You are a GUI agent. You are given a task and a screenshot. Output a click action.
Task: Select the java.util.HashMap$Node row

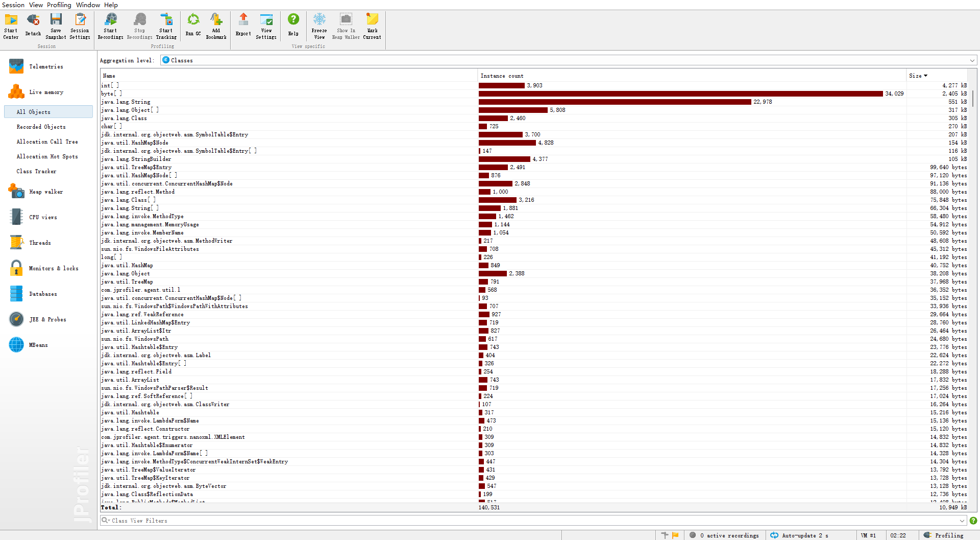534,143
